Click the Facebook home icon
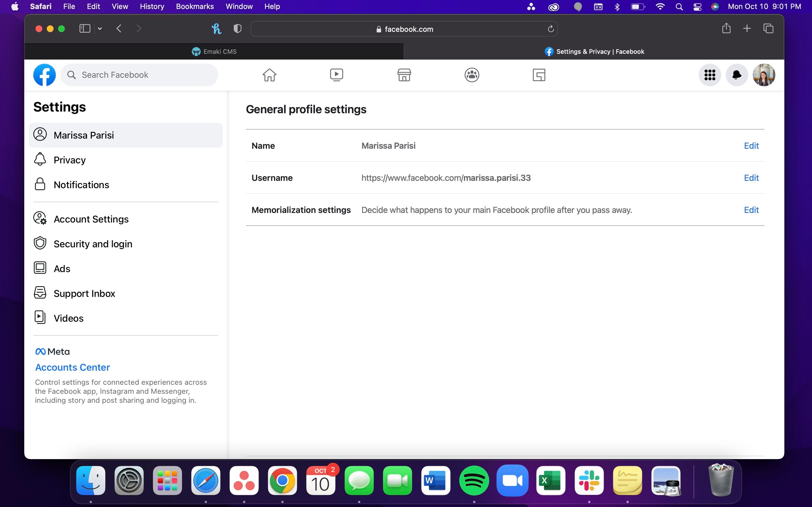 pyautogui.click(x=270, y=75)
